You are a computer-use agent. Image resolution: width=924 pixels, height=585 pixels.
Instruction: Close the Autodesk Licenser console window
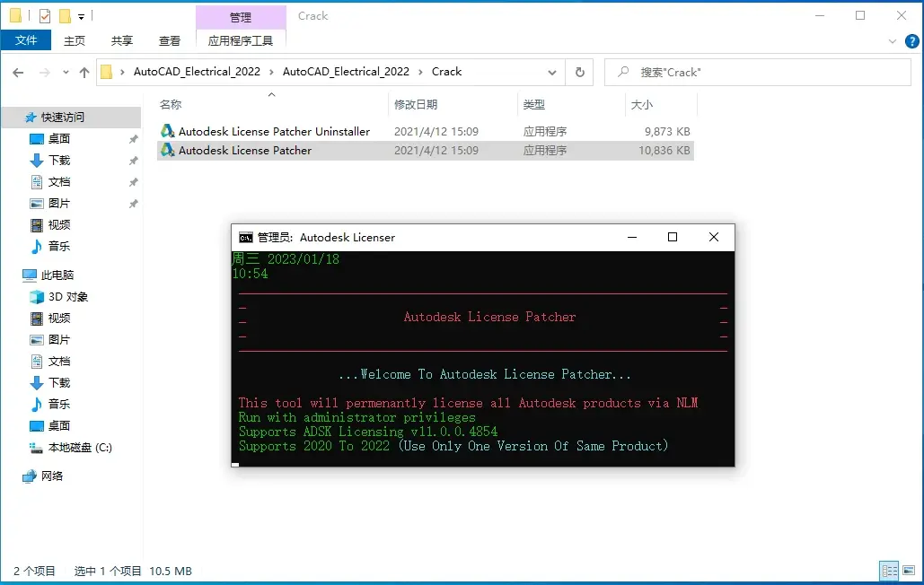pos(714,237)
